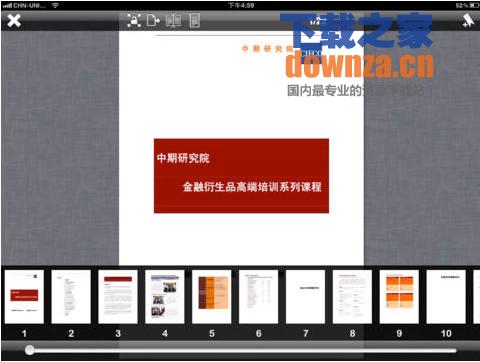
Task: Select page 6 thumbnail
Action: 258,297
